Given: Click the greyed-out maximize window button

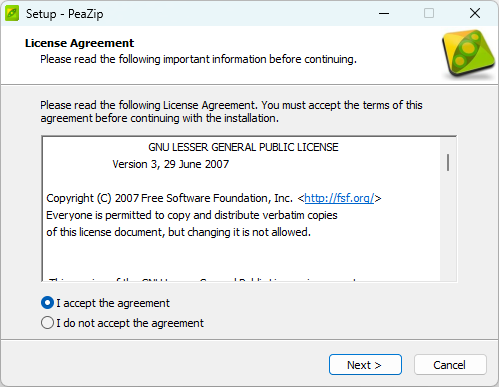Looking at the screenshot, I should [429, 14].
